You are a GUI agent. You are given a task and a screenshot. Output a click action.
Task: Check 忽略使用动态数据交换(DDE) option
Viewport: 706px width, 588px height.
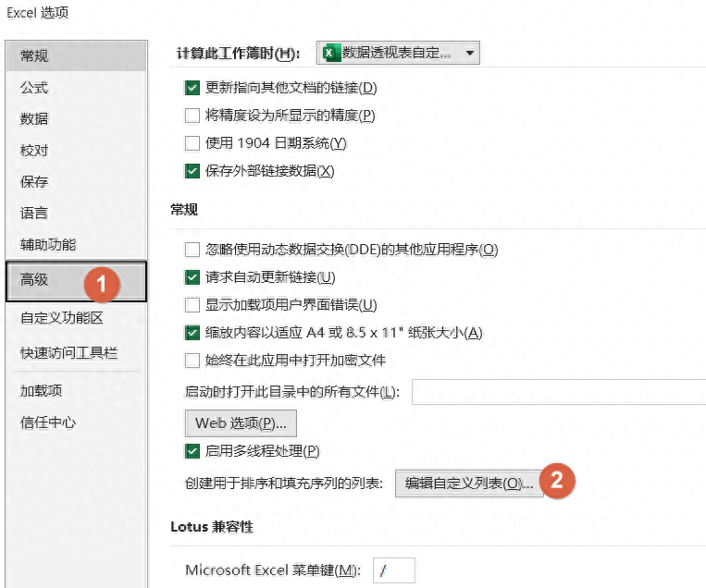pos(192,250)
